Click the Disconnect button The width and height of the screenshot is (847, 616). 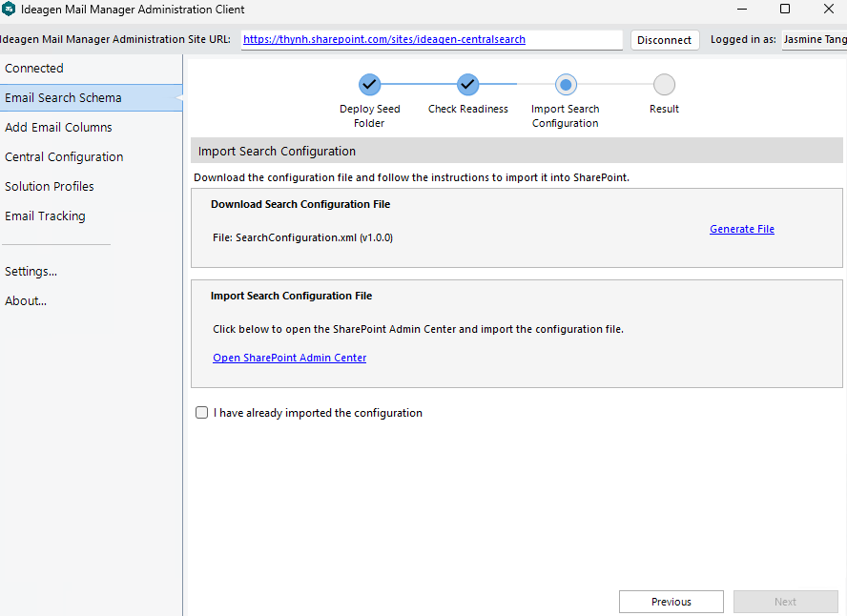pyautogui.click(x=665, y=40)
